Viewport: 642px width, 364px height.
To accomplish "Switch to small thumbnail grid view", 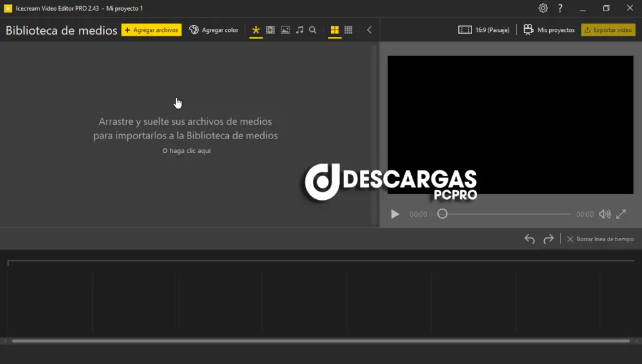I will pyautogui.click(x=349, y=30).
